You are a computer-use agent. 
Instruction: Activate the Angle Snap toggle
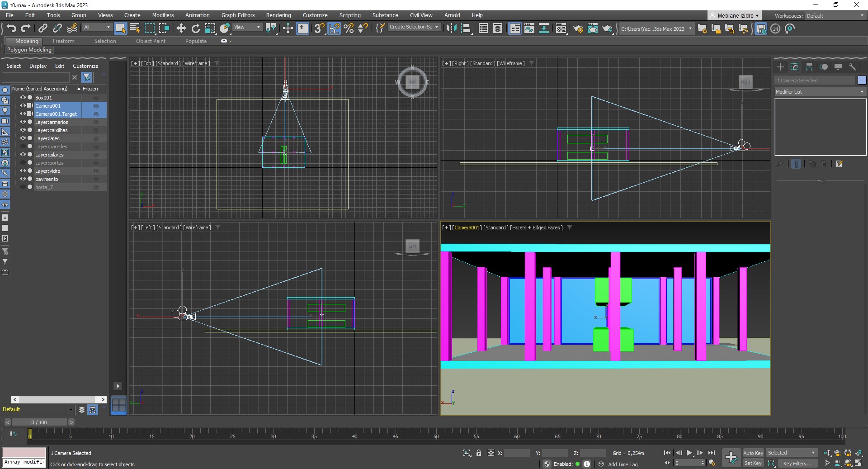pyautogui.click(x=334, y=28)
